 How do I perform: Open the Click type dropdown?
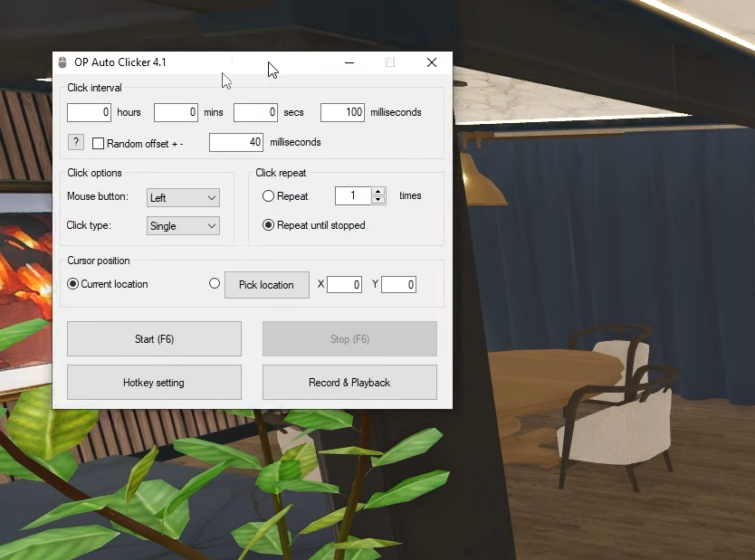(183, 226)
